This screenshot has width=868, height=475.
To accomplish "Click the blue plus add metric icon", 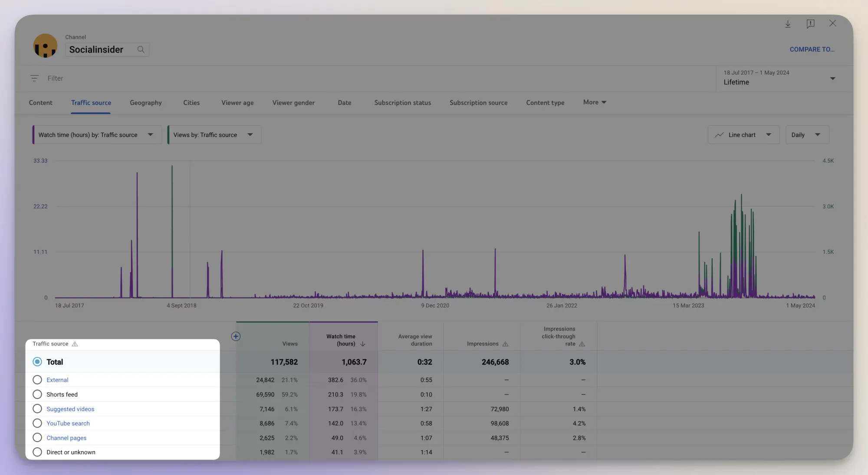I will pos(236,336).
